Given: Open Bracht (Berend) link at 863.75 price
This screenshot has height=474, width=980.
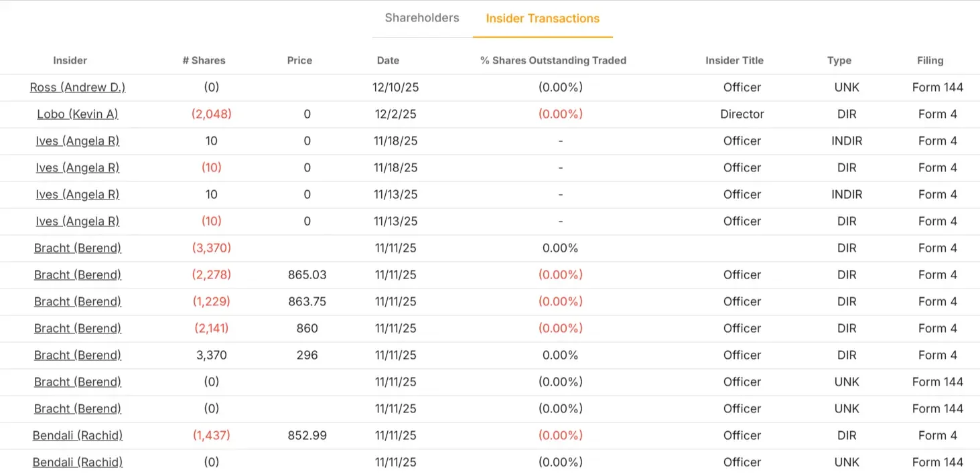Looking at the screenshot, I should pos(78,301).
